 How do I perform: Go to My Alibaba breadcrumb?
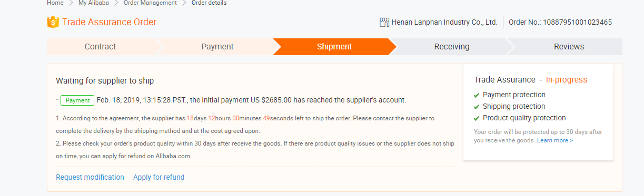(94, 3)
